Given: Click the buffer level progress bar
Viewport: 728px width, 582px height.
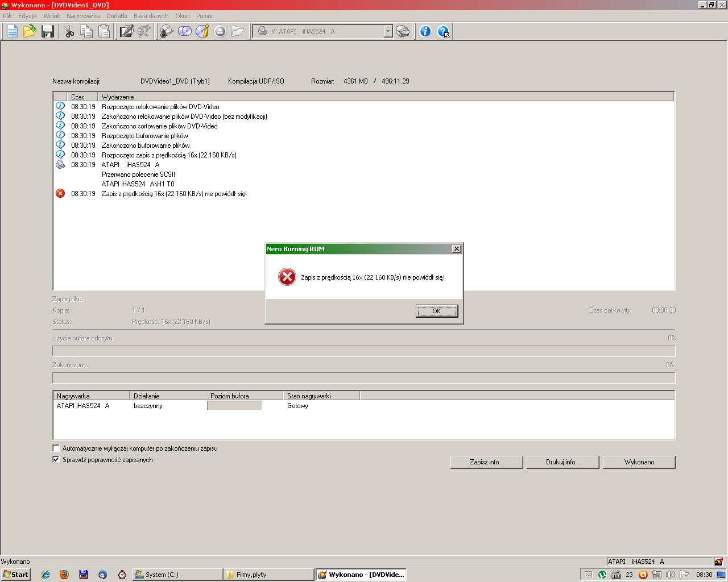Looking at the screenshot, I should pos(234,406).
